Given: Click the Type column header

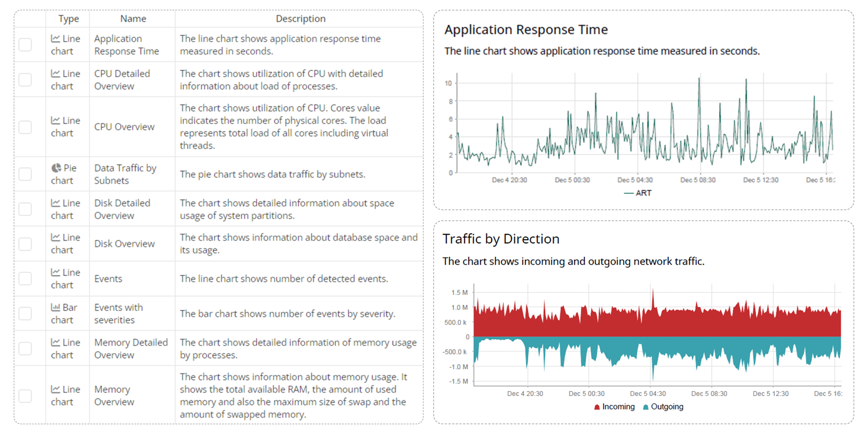Looking at the screenshot, I should 68,19.
